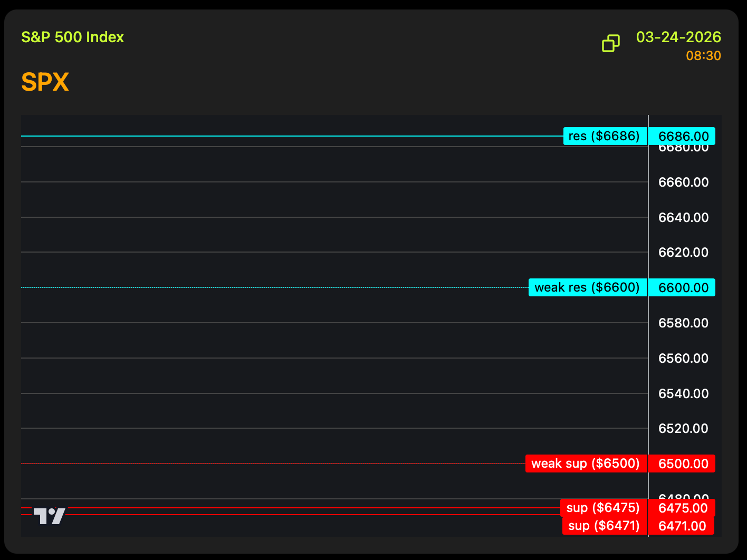Viewport: 747px width, 560px height.
Task: Click the 6640.00 price axis label
Action: (x=683, y=217)
